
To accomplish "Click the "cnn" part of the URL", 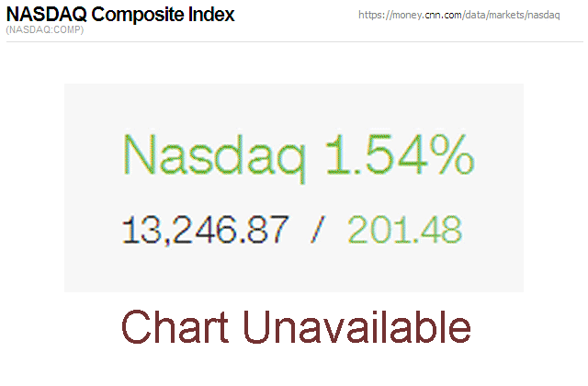I will 432,16.
